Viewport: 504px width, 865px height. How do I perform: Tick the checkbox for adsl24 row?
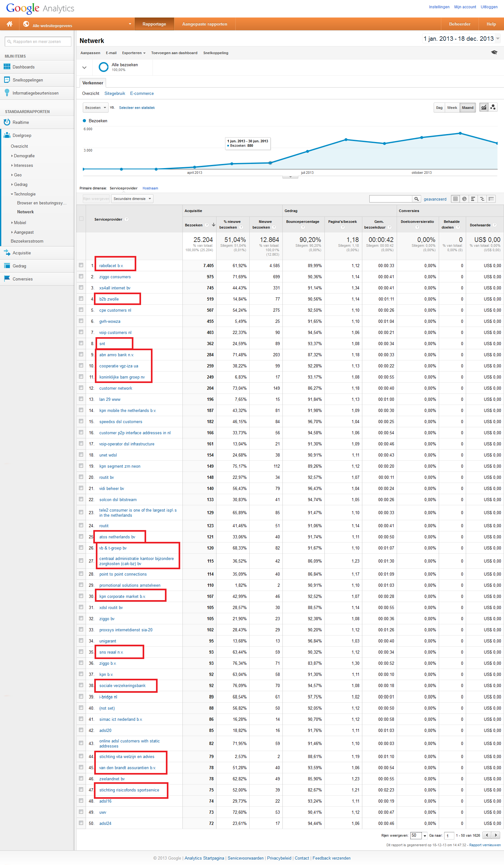(x=81, y=823)
